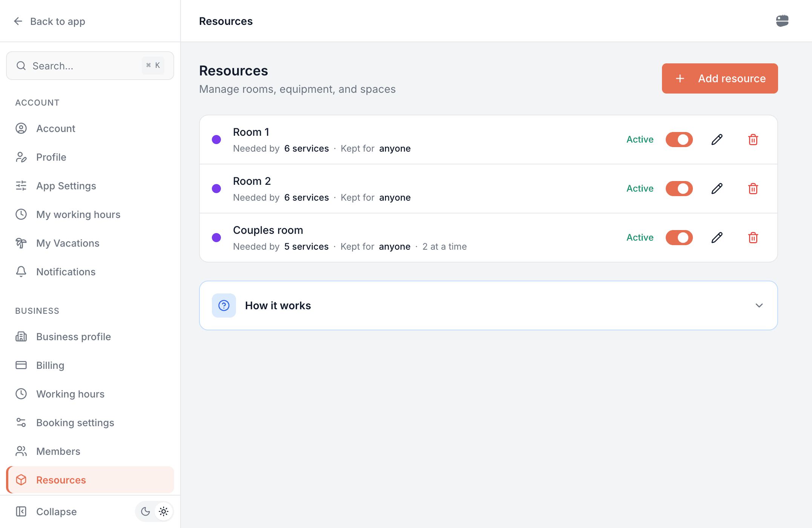
Task: Disable the Couples room active switch
Action: [x=679, y=238]
